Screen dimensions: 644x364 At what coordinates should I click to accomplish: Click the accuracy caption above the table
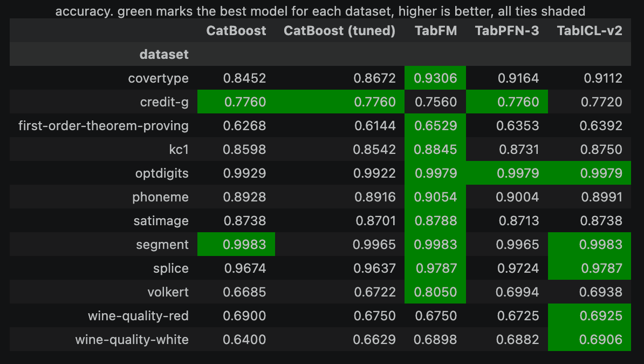(x=320, y=11)
